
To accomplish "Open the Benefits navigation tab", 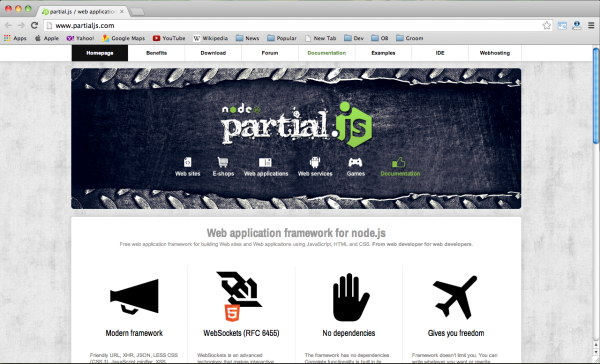I will coord(157,53).
